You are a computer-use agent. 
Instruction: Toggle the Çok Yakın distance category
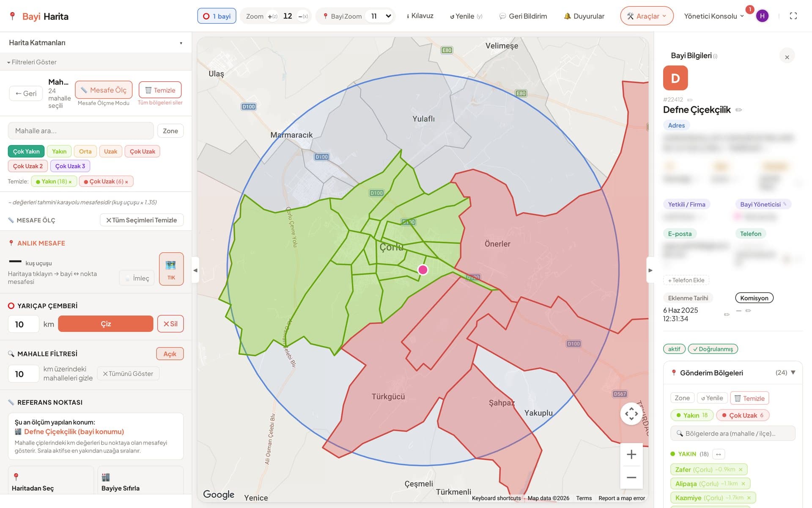pyautogui.click(x=26, y=152)
